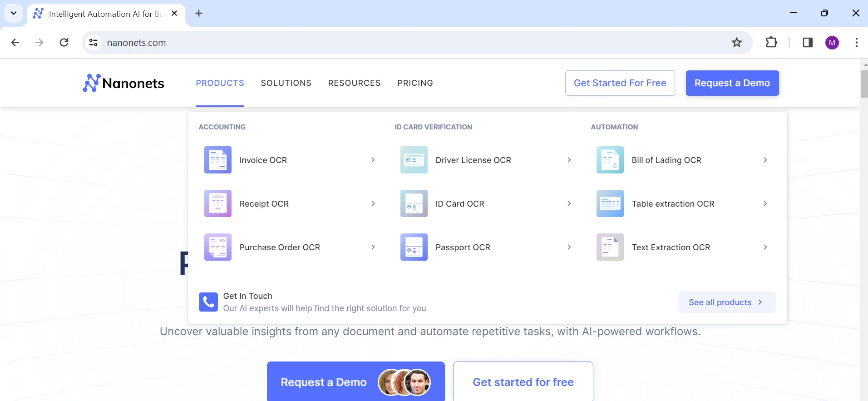The width and height of the screenshot is (868, 401).
Task: Open the browser extensions puzzle icon
Action: coord(771,43)
